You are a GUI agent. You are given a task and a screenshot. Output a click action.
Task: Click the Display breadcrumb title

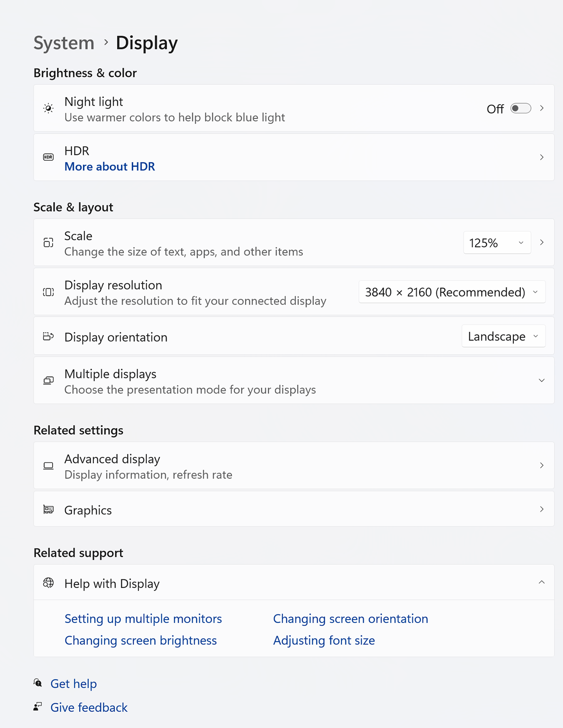click(x=147, y=43)
